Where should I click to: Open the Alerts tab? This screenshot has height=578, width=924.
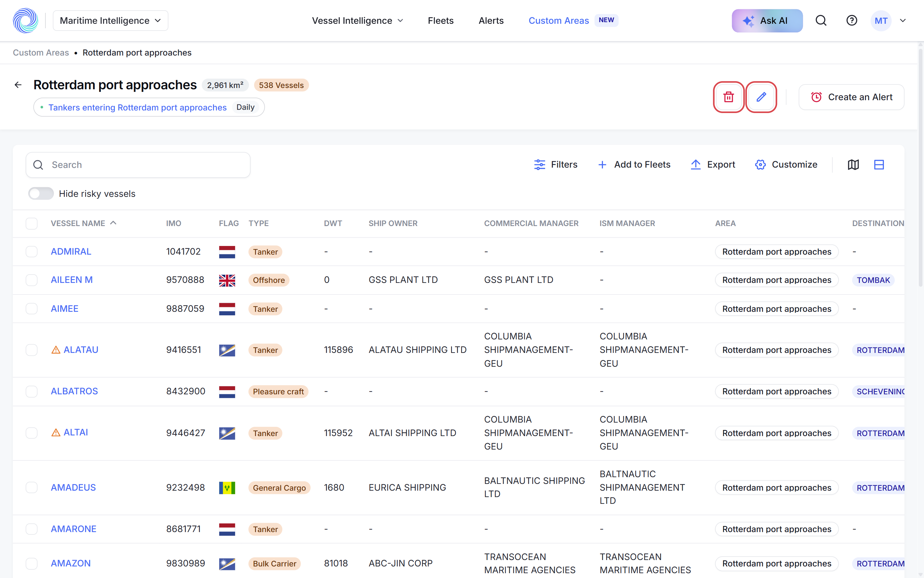(x=491, y=21)
